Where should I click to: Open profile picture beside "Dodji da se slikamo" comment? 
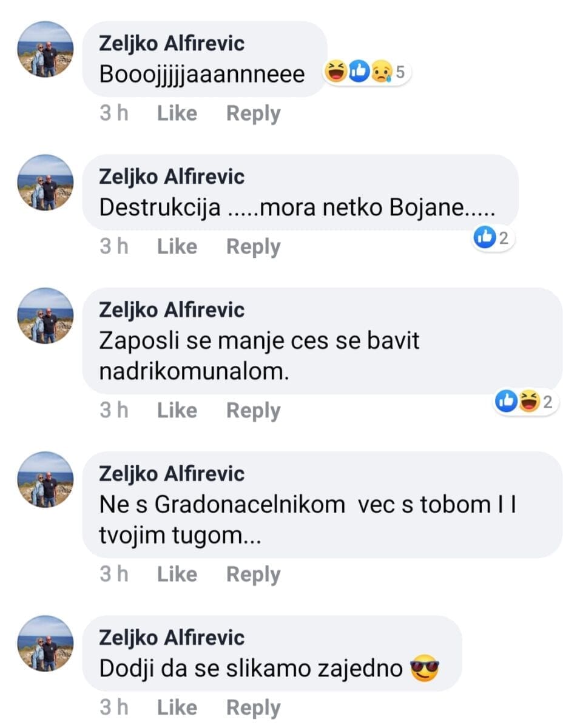46,644
